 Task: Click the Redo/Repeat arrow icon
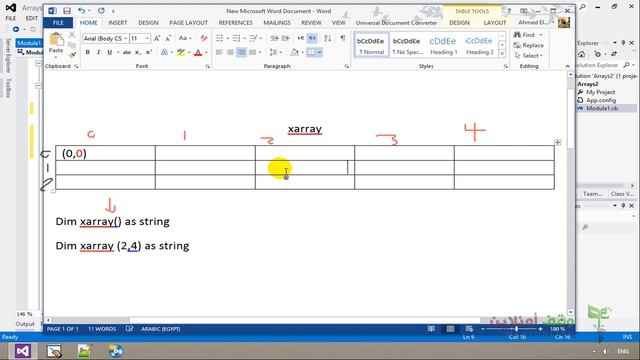(101, 11)
